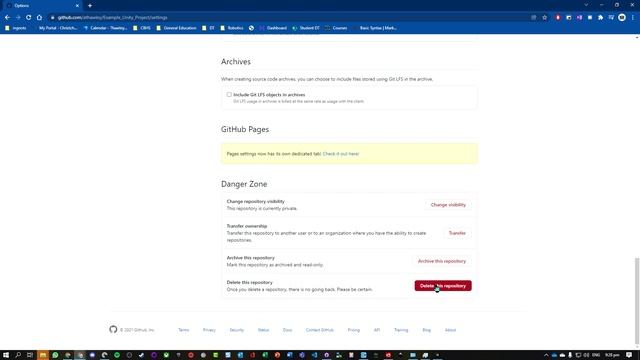The width and height of the screenshot is (640, 360).
Task: Click the Archive this repository button
Action: pos(442,261)
